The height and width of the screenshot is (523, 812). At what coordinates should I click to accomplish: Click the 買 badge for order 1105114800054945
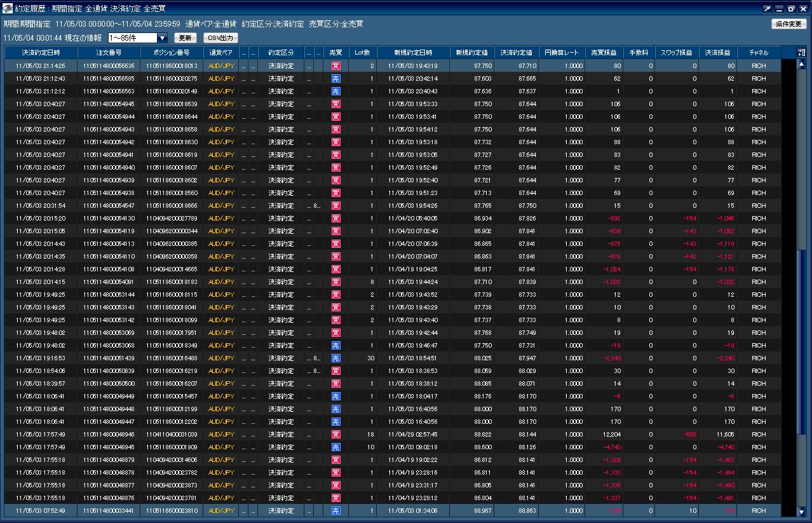click(x=336, y=104)
